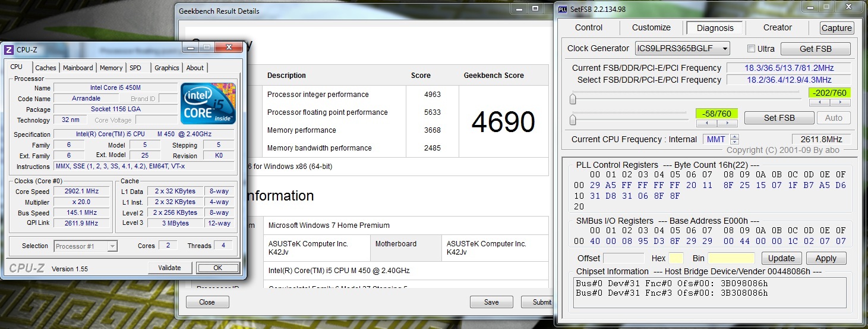Click the Intel Core i5 inside logo
The height and width of the screenshot is (329, 868).
[208, 103]
